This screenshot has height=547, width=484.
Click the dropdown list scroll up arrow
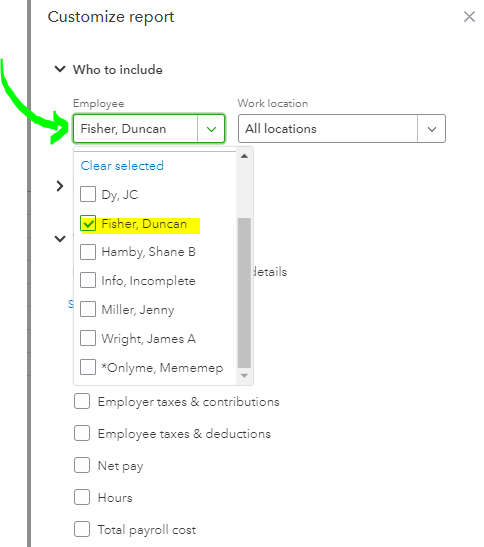click(x=244, y=156)
